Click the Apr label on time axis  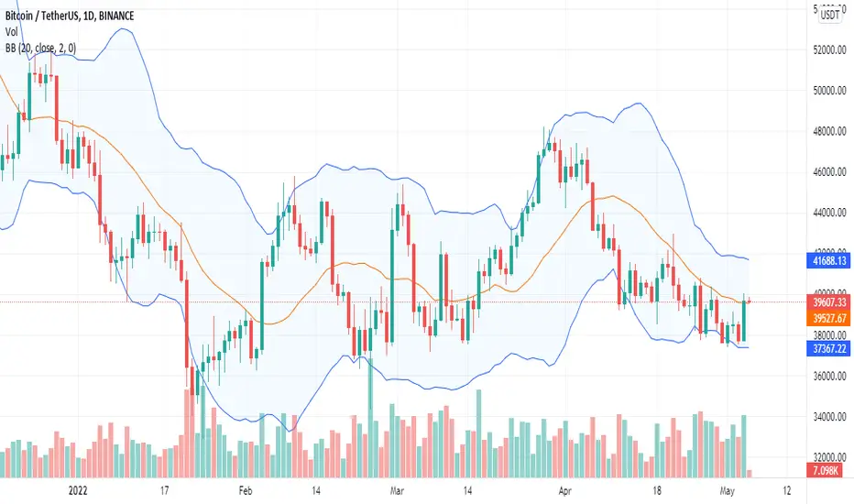564,491
